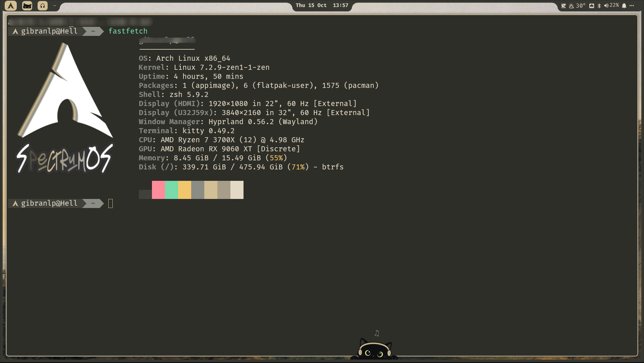The height and width of the screenshot is (363, 644).
Task: Open the weather widget showing 30°
Action: [x=577, y=6]
